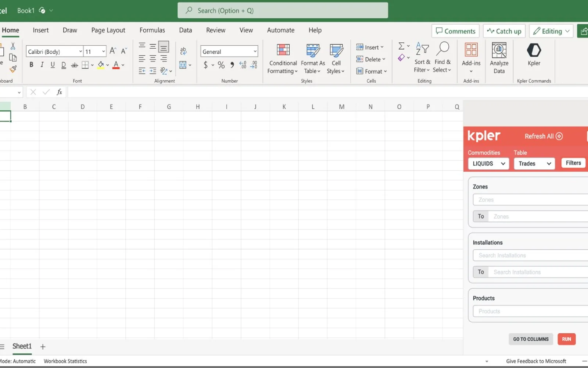
Task: Click the GO TO COLUMNS button
Action: (x=531, y=339)
